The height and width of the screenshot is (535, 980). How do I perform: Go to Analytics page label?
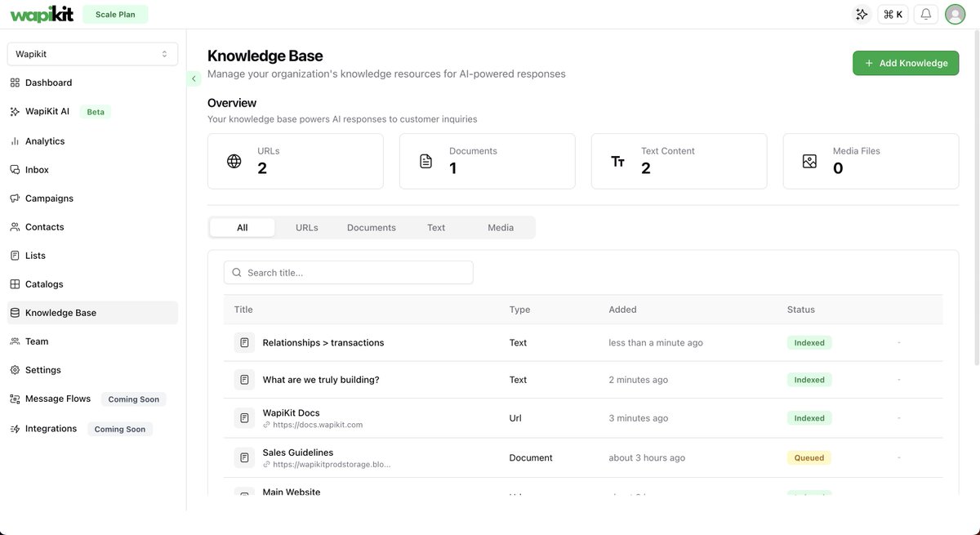point(45,141)
